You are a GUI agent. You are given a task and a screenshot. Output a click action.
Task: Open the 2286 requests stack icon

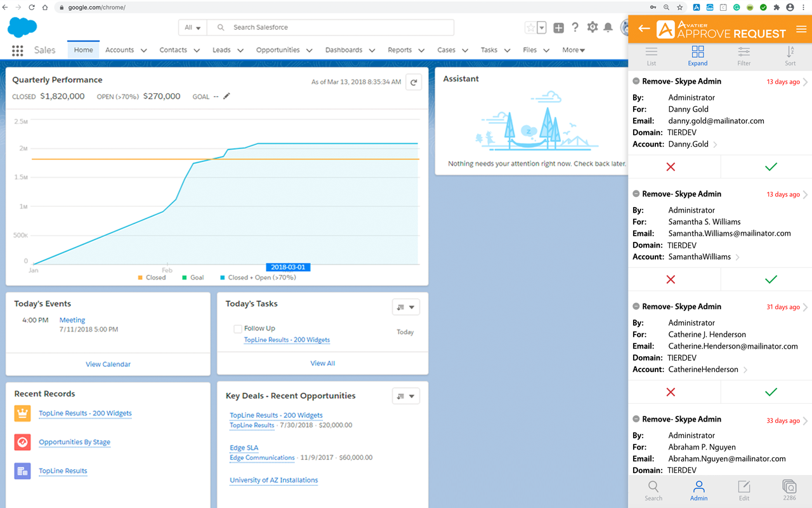(789, 491)
